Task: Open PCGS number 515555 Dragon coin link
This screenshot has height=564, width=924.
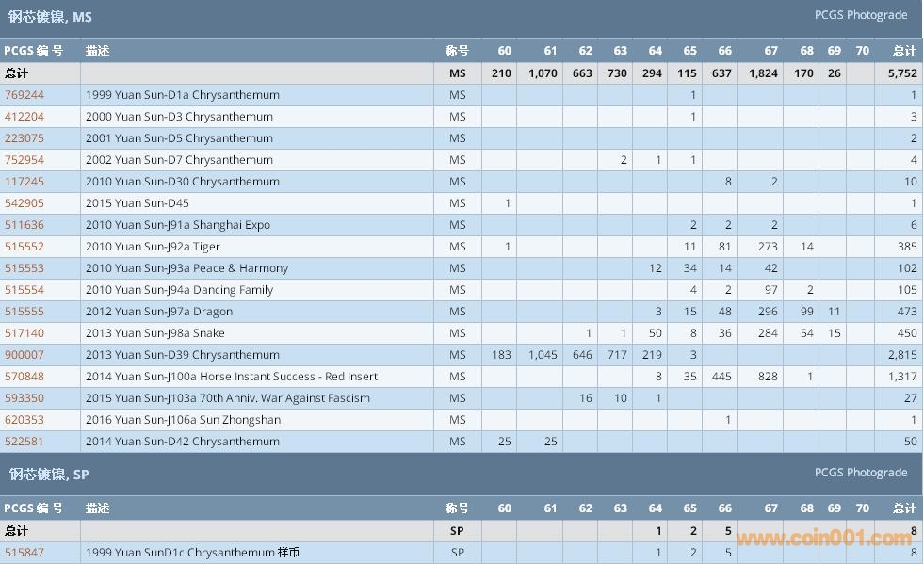Action: [24, 312]
